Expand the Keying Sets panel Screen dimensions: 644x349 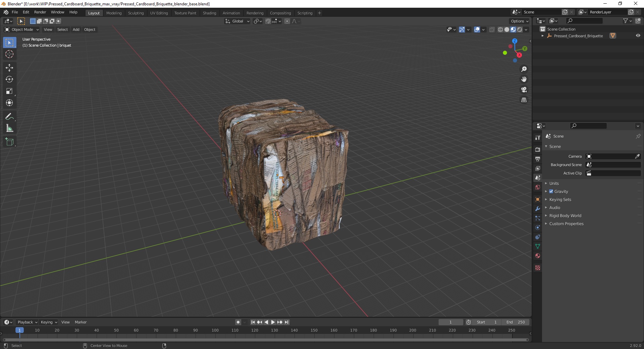560,199
